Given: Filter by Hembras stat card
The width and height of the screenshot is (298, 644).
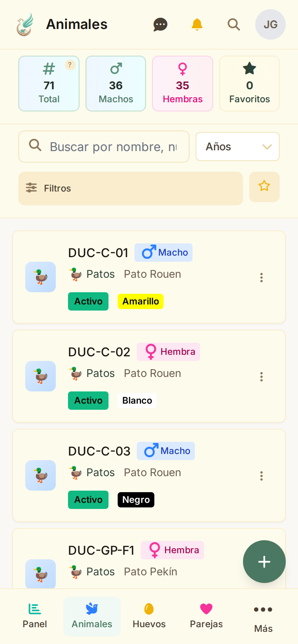Looking at the screenshot, I should (183, 84).
